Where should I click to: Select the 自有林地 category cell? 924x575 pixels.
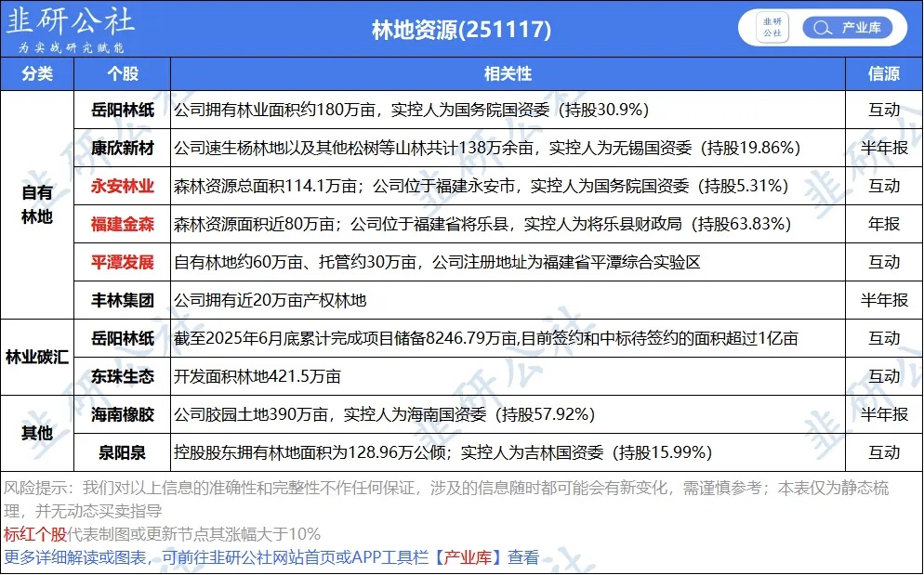click(x=37, y=204)
